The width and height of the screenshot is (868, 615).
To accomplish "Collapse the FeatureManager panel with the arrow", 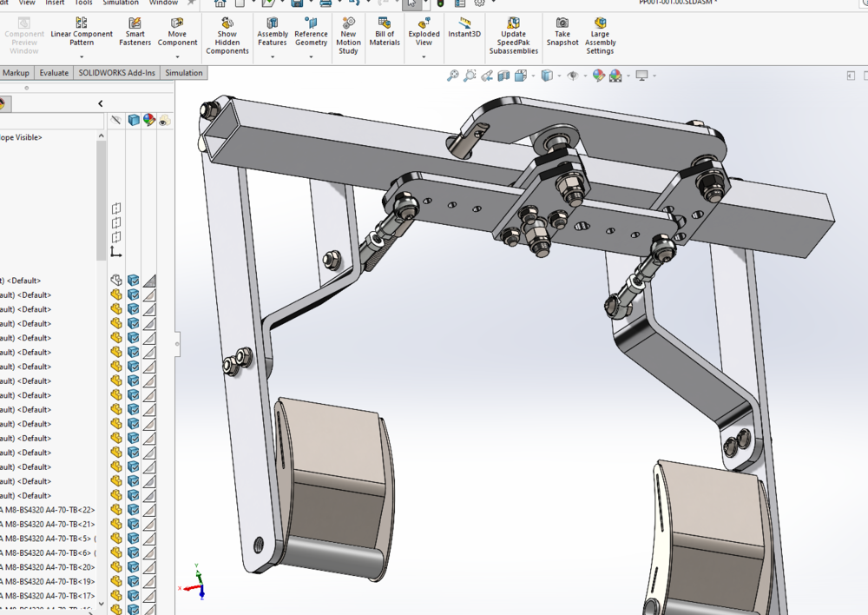I will click(100, 102).
